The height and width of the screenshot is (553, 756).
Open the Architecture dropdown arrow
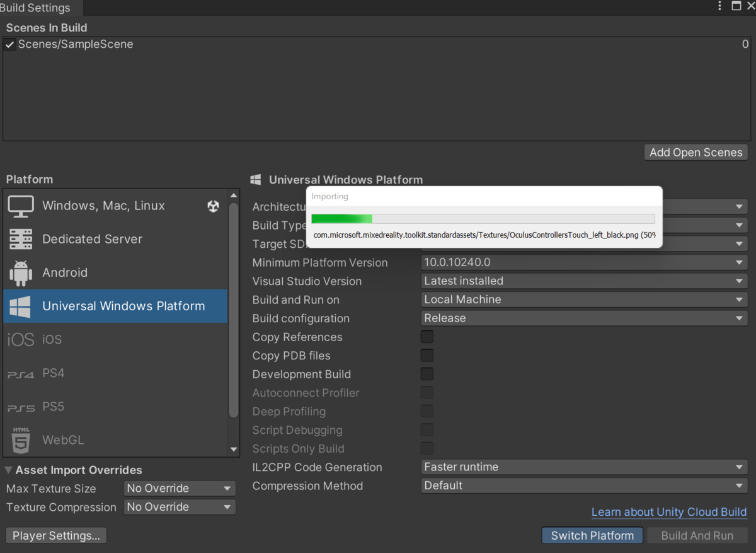(739, 207)
